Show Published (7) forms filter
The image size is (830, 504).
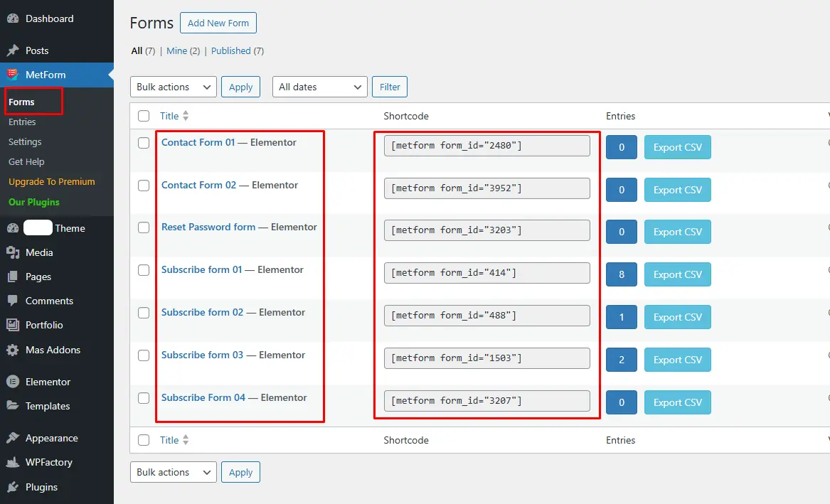tap(237, 50)
